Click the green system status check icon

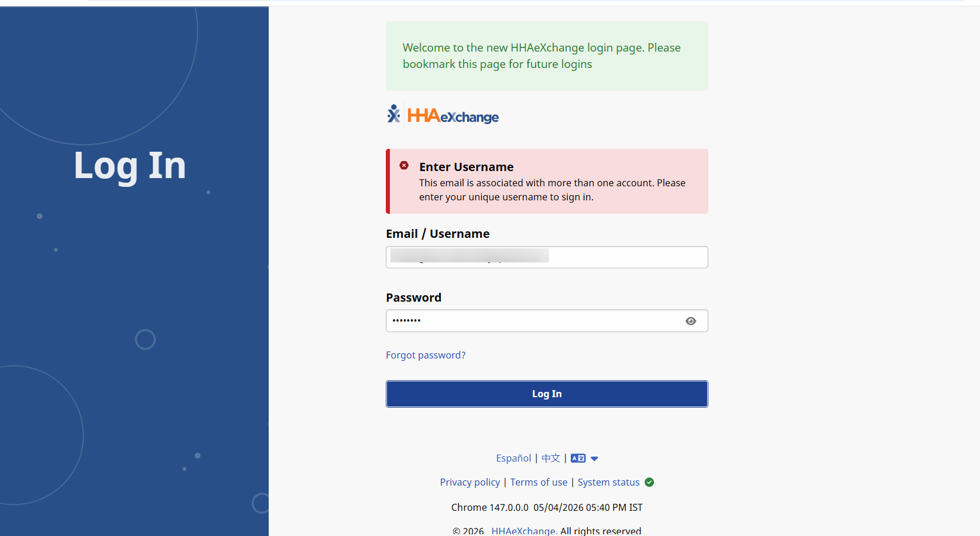click(649, 482)
